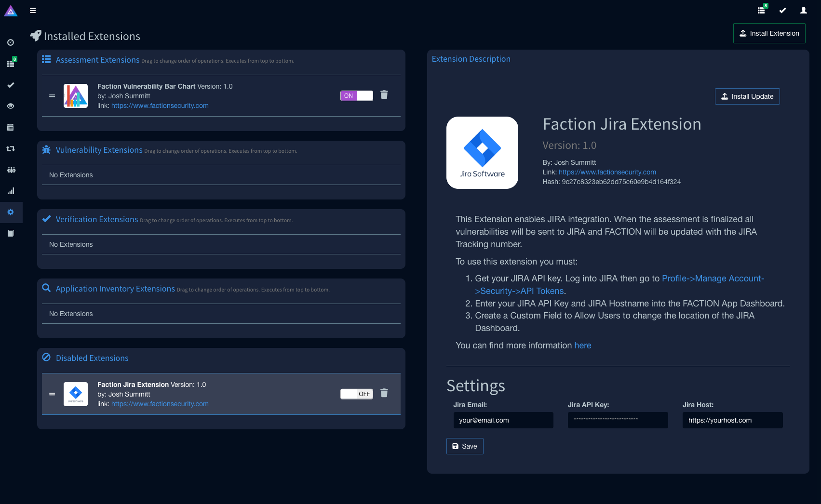The height and width of the screenshot is (504, 821).
Task: Grab the drag handle of the Jira extension
Action: coord(52,394)
